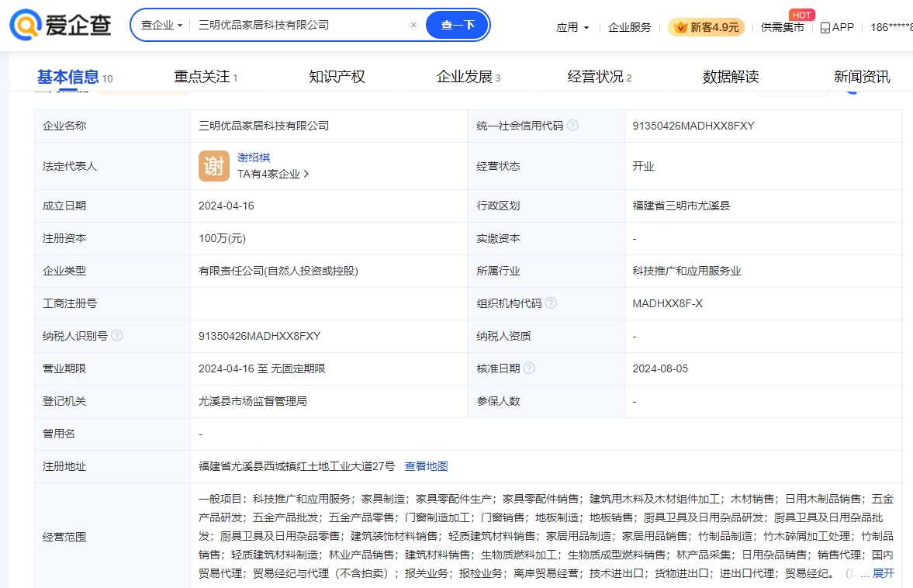Viewport: 913px width, 588px height.
Task: Open the 数据解读 tab
Action: [x=731, y=77]
